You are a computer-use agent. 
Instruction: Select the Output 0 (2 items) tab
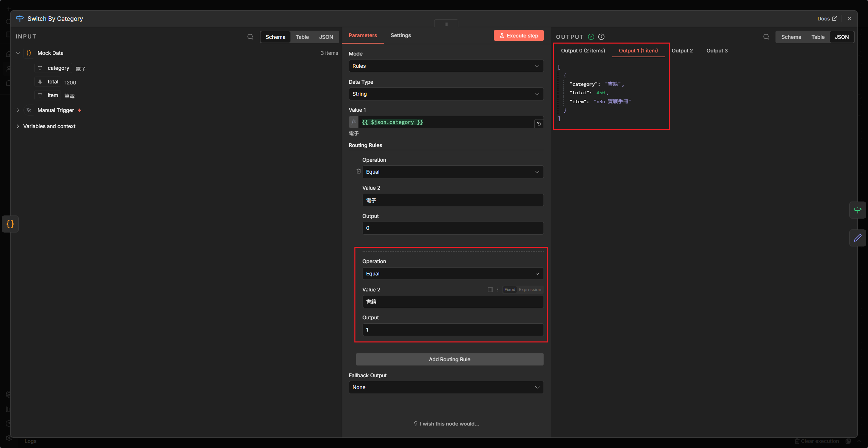point(583,51)
